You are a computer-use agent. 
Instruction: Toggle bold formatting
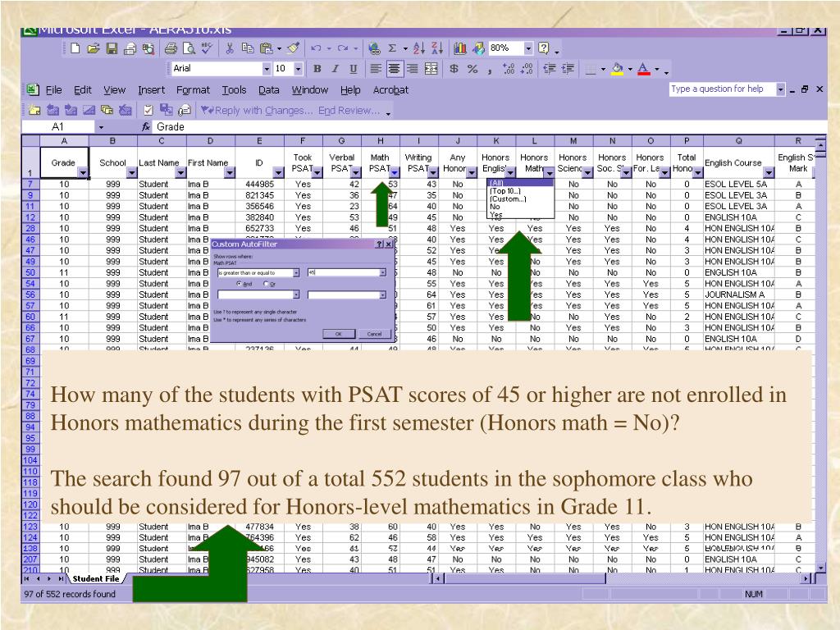pyautogui.click(x=317, y=69)
